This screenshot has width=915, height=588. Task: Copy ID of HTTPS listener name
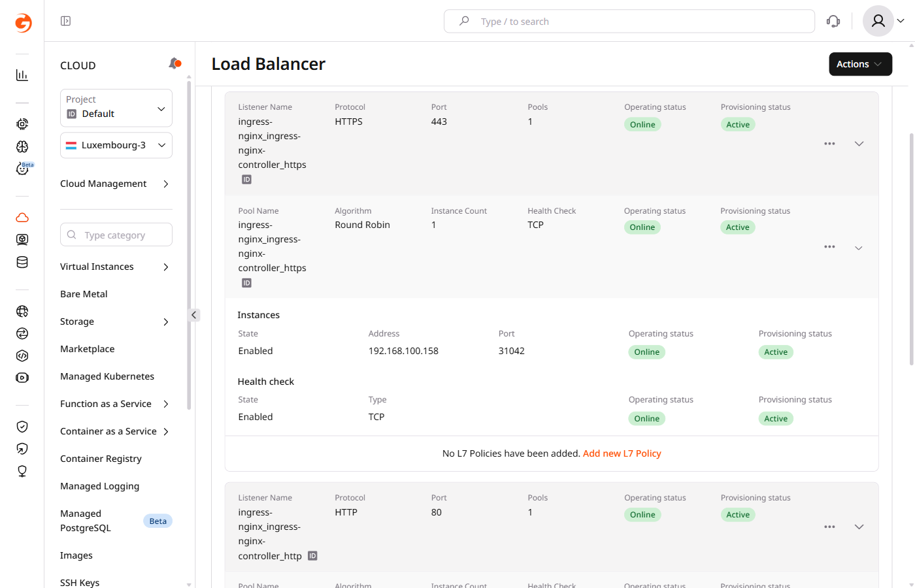click(x=246, y=180)
